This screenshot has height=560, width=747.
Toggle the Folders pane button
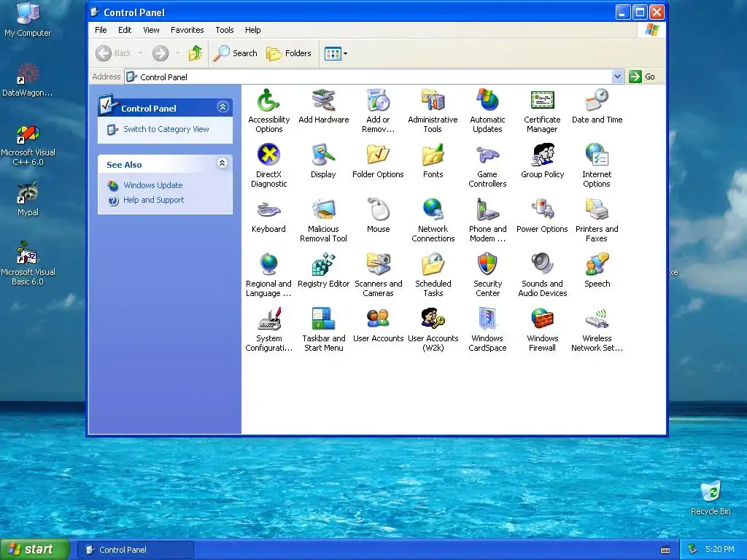click(x=289, y=53)
